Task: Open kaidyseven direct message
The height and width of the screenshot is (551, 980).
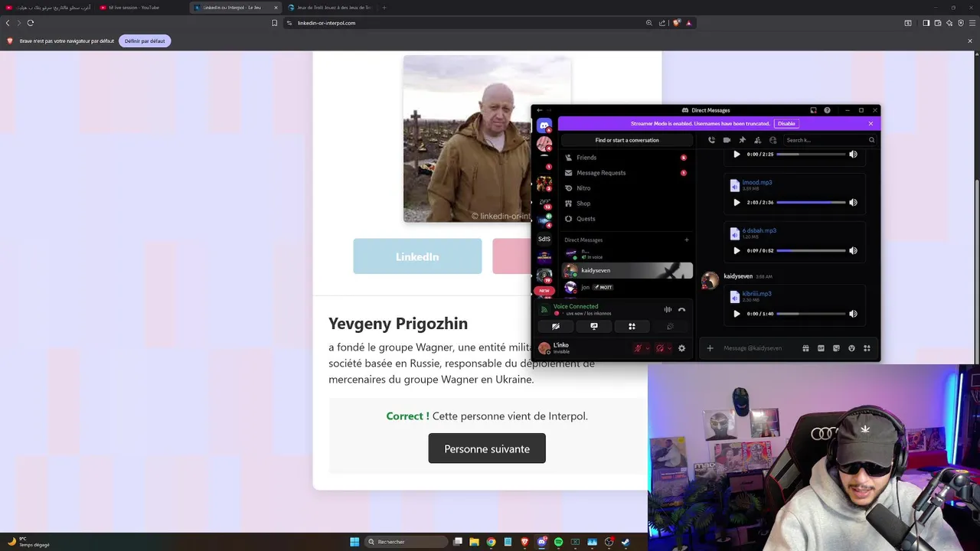Action: pos(627,270)
